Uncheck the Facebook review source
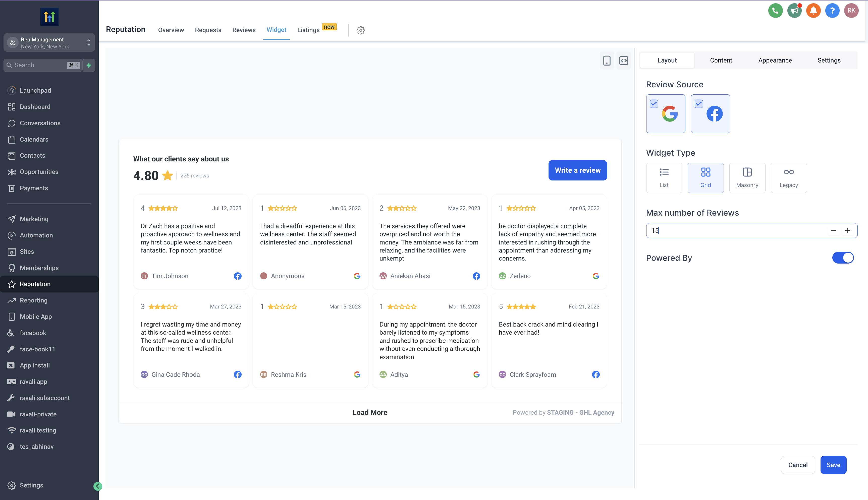The height and width of the screenshot is (500, 868). click(698, 104)
